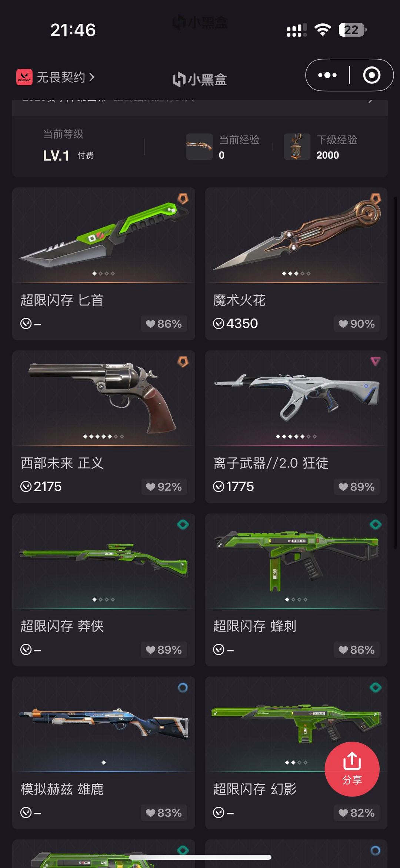Screen dimensions: 400x868
Task: Open the mini-program more options menu
Action: click(327, 75)
